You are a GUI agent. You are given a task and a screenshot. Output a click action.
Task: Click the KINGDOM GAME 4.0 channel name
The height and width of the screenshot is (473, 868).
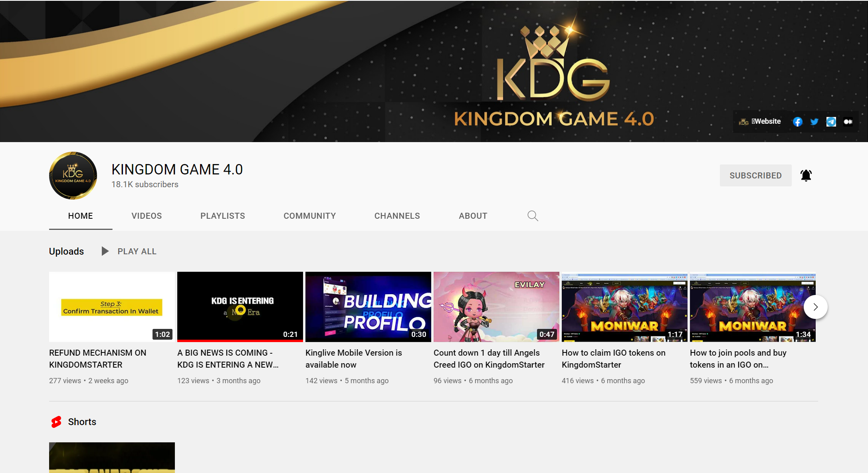(x=177, y=170)
